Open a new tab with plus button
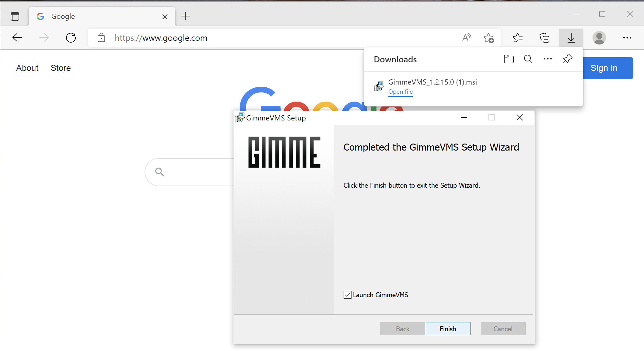The width and height of the screenshot is (644, 351). coord(186,16)
